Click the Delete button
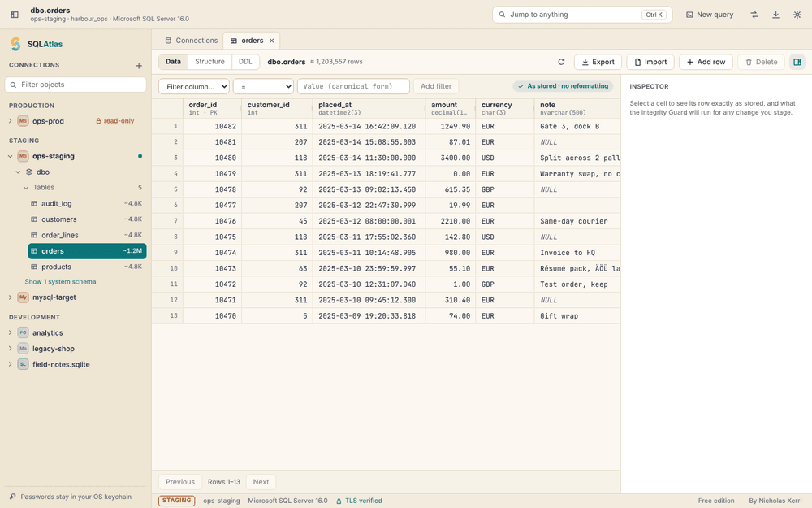812x508 pixels. click(762, 62)
